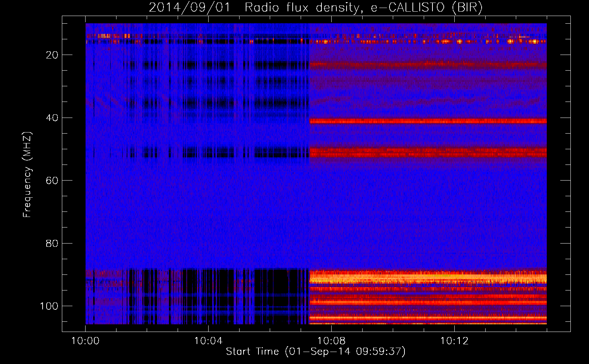The width and height of the screenshot is (589, 364).
Task: Click the '100' frequency tick label
Action: [x=49, y=306]
